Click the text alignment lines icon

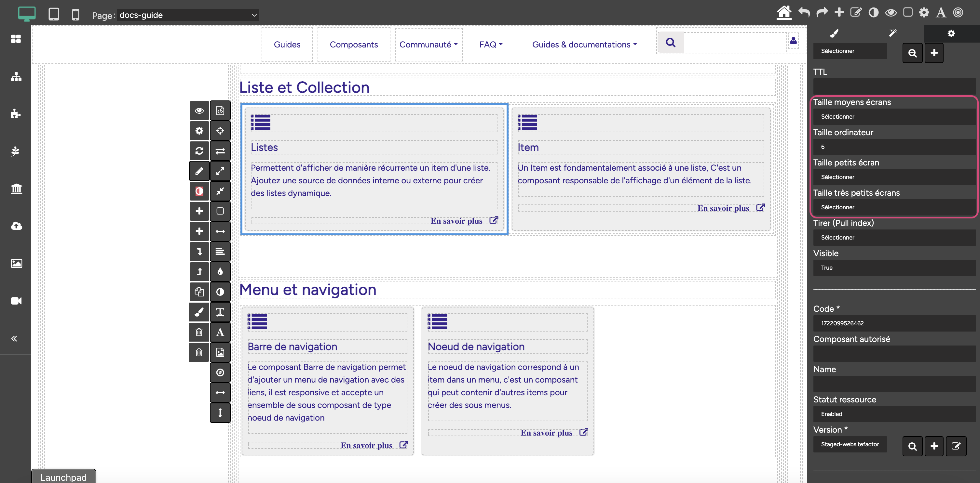[220, 252]
